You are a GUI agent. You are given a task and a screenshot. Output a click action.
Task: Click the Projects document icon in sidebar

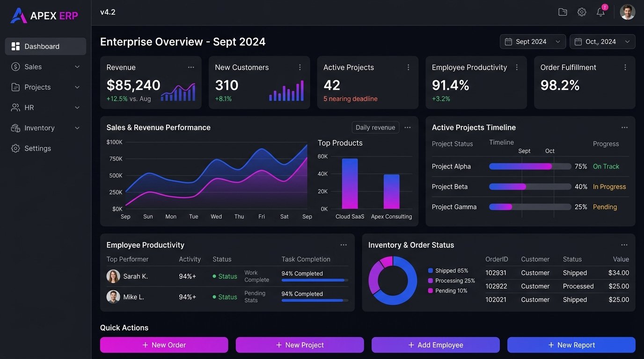tap(15, 87)
